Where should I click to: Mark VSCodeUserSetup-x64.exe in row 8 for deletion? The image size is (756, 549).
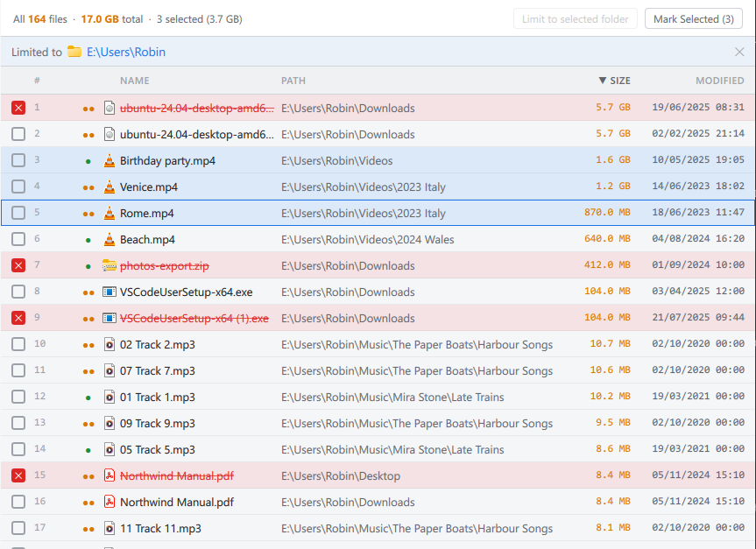pos(18,292)
